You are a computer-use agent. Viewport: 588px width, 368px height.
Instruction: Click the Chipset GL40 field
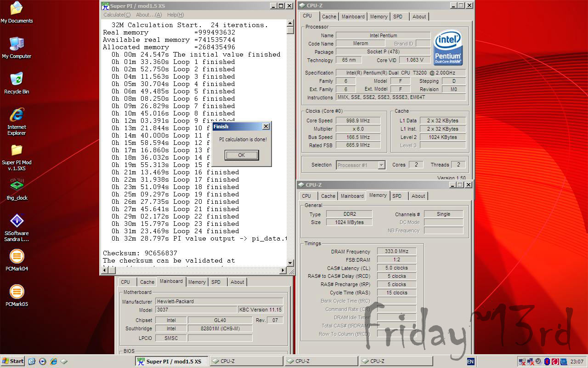220,320
